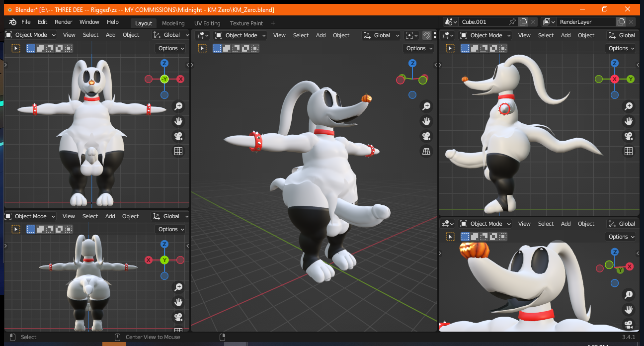
Task: Switch to the UV Editing workspace tab
Action: coord(207,23)
